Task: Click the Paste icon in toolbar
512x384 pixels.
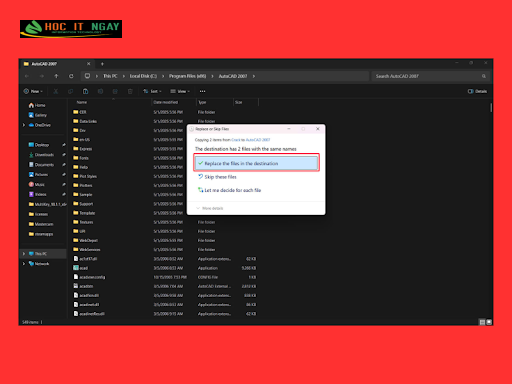Action: pyautogui.click(x=85, y=91)
